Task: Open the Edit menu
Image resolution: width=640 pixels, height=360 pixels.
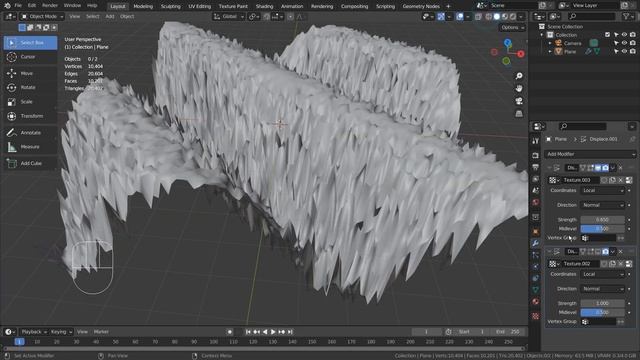Action: pyautogui.click(x=32, y=6)
